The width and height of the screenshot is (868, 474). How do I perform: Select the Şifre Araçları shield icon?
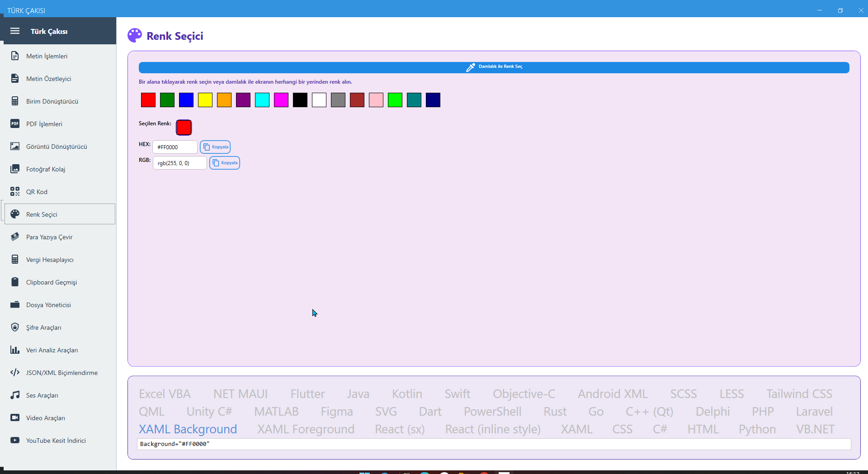(15, 327)
